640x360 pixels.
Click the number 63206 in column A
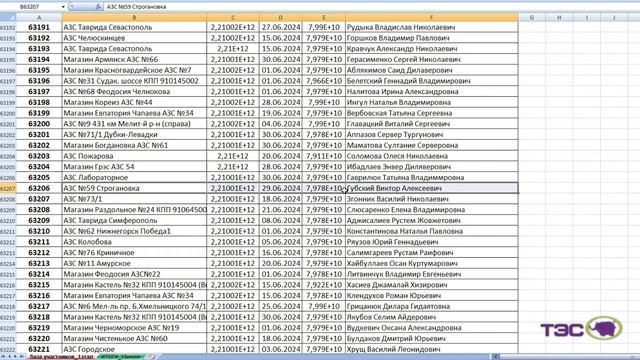[x=39, y=188]
